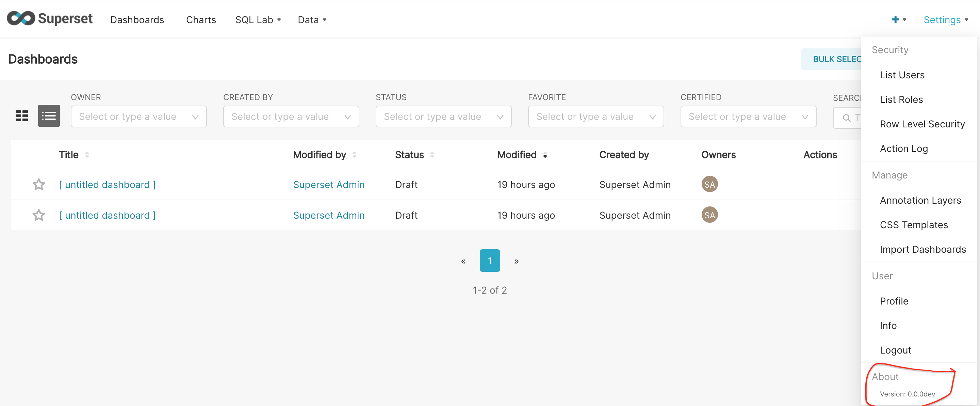Click page 1 in pagination
This screenshot has width=980, height=406.
point(490,261)
